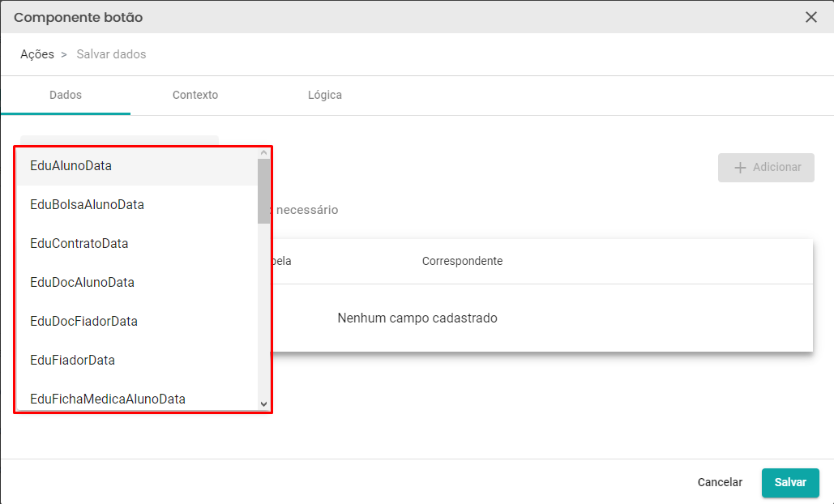Image resolution: width=834 pixels, height=504 pixels.
Task: Click the Salvar button
Action: tap(790, 483)
